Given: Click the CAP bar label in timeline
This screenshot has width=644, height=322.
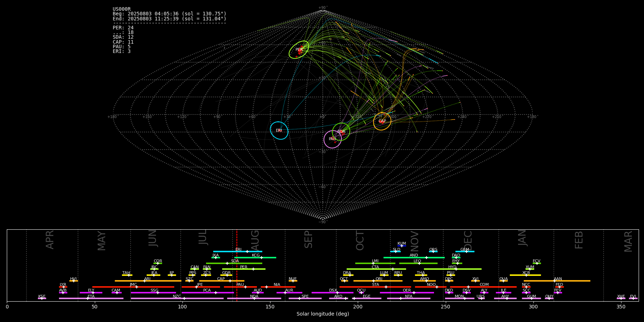Looking at the screenshot, I should click(x=221, y=279).
